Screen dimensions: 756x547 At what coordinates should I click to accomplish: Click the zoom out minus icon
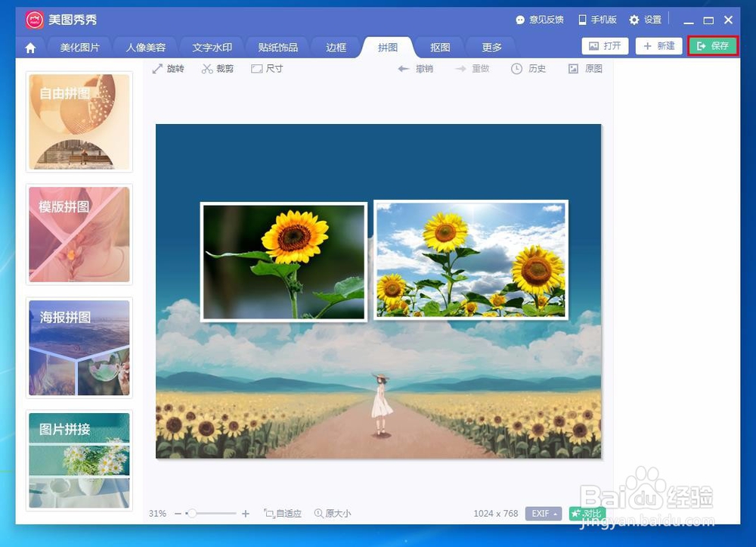point(178,514)
